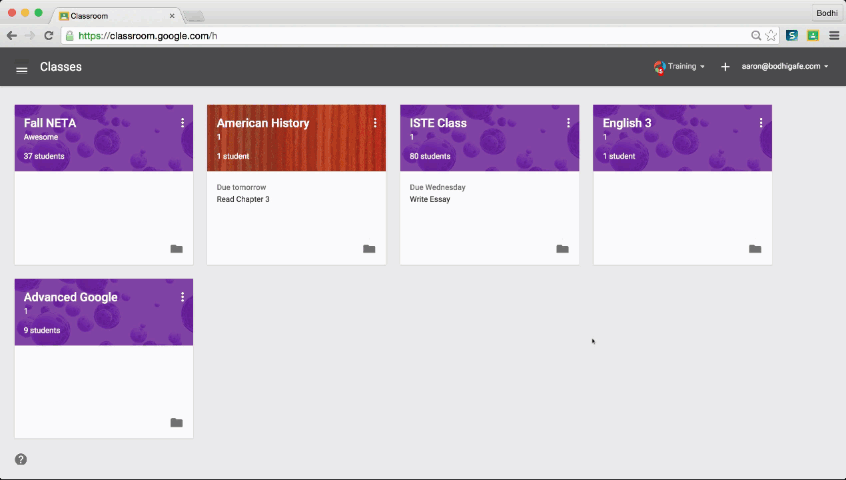The width and height of the screenshot is (846, 480).
Task: Click the browser address bar
Action: coord(400,36)
